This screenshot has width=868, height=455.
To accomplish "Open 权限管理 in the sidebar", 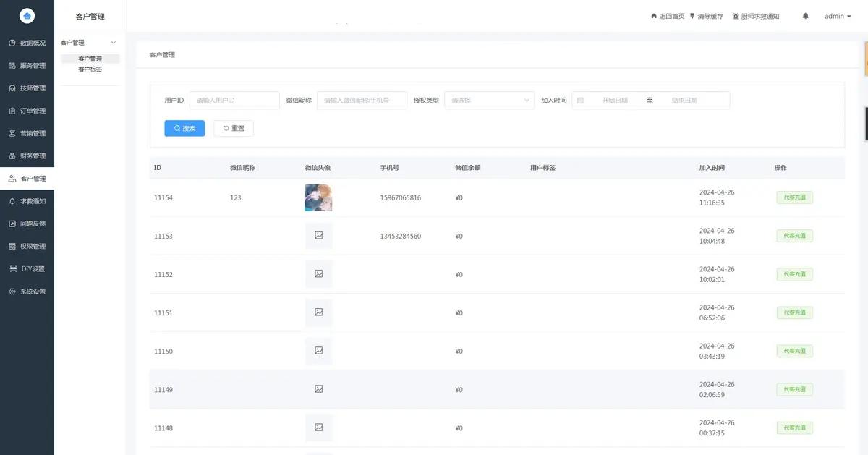I will coord(27,246).
